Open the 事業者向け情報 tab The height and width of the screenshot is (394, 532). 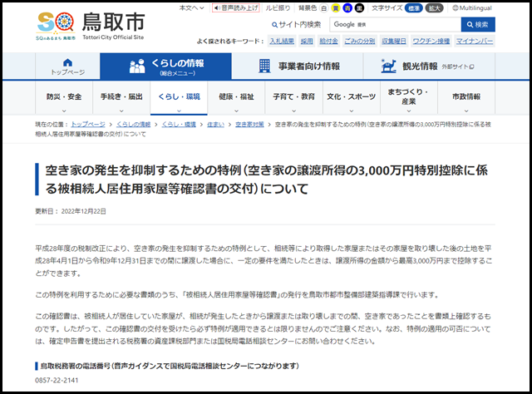point(298,66)
